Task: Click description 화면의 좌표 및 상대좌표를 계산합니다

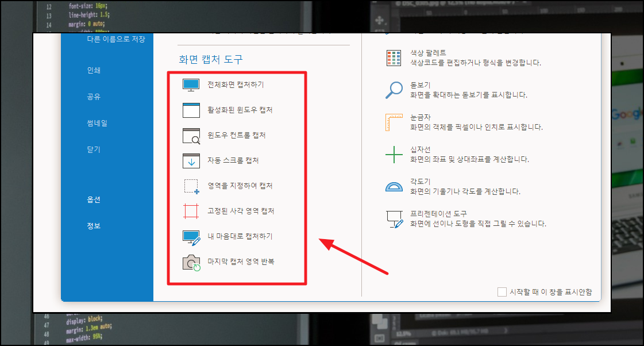Action: (469, 159)
